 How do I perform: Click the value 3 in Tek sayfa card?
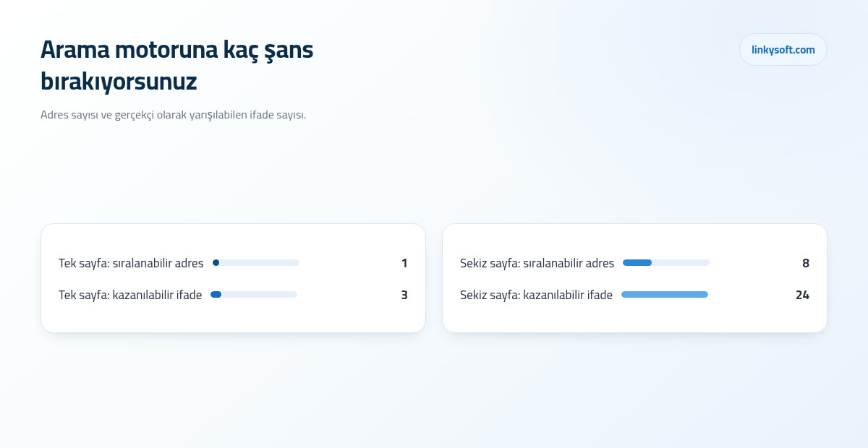click(404, 295)
